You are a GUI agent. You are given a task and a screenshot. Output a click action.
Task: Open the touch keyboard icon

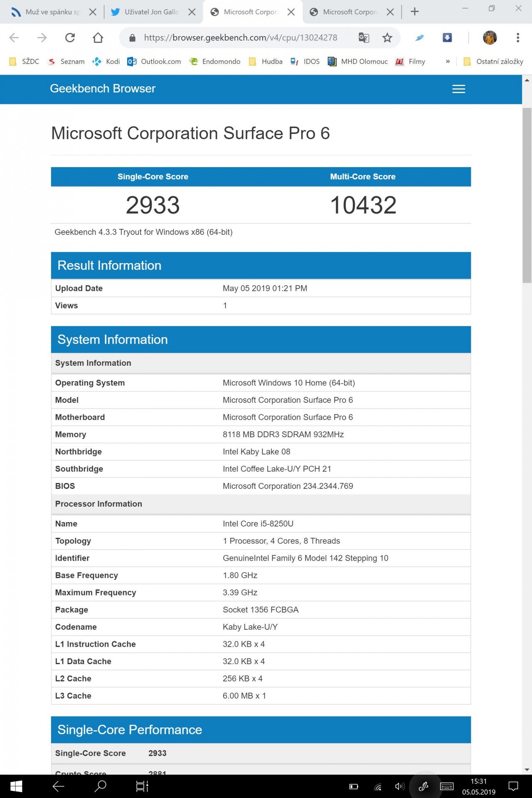[x=447, y=786]
